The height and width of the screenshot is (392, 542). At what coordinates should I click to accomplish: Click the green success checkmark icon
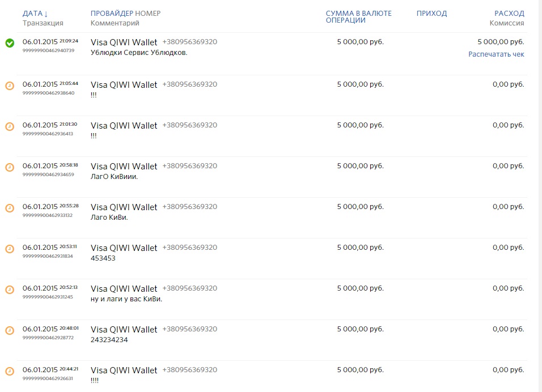click(10, 43)
